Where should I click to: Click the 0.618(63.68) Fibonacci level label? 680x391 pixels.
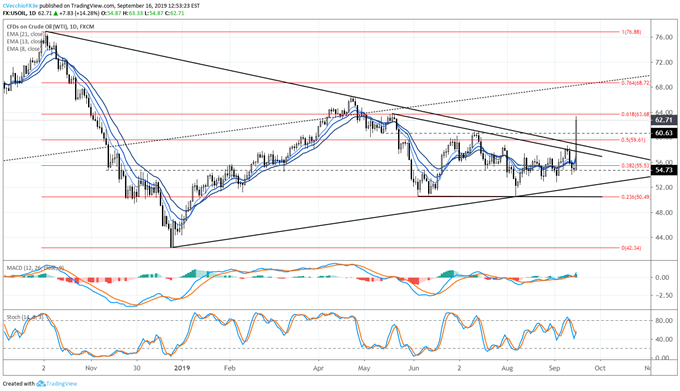coord(635,114)
